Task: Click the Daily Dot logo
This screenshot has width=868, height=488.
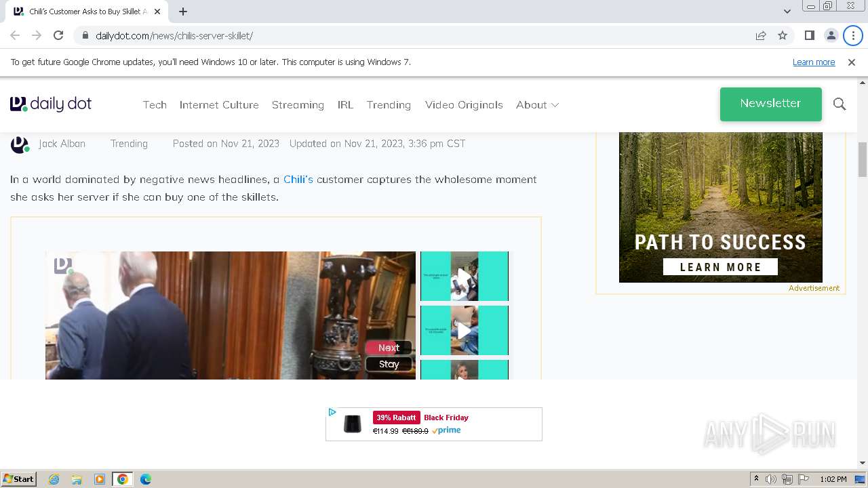Action: point(51,104)
